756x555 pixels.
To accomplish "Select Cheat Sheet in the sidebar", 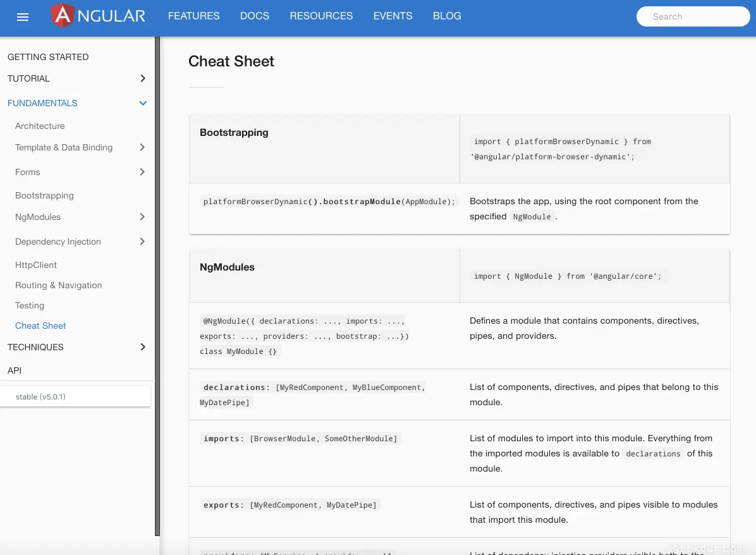I will pyautogui.click(x=40, y=326).
